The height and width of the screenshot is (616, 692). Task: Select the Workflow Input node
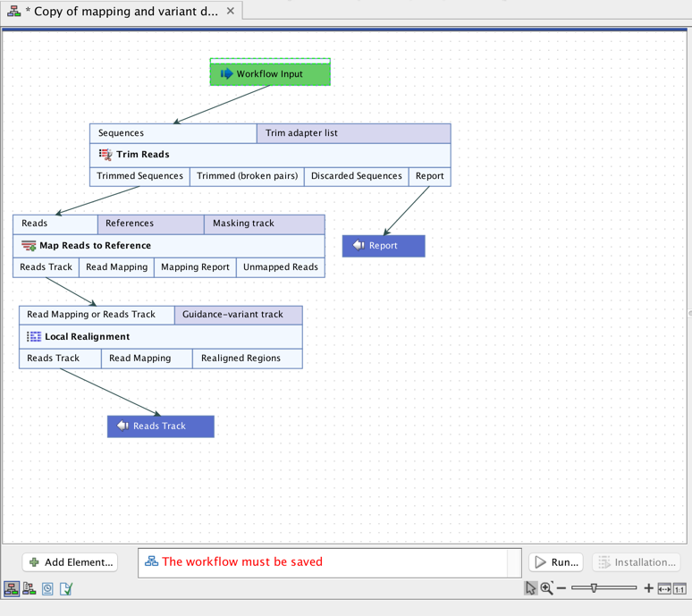coord(270,73)
